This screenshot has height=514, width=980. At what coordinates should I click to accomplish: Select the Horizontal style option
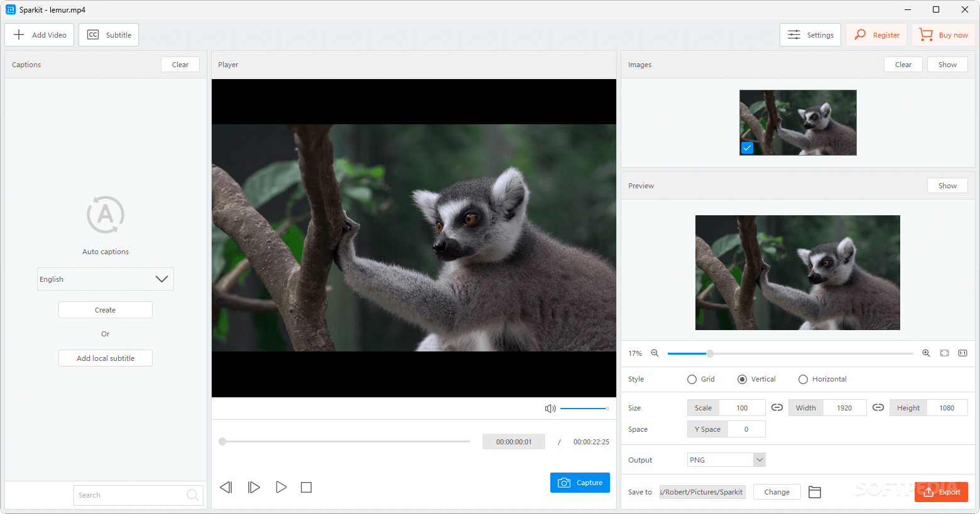[822, 379]
